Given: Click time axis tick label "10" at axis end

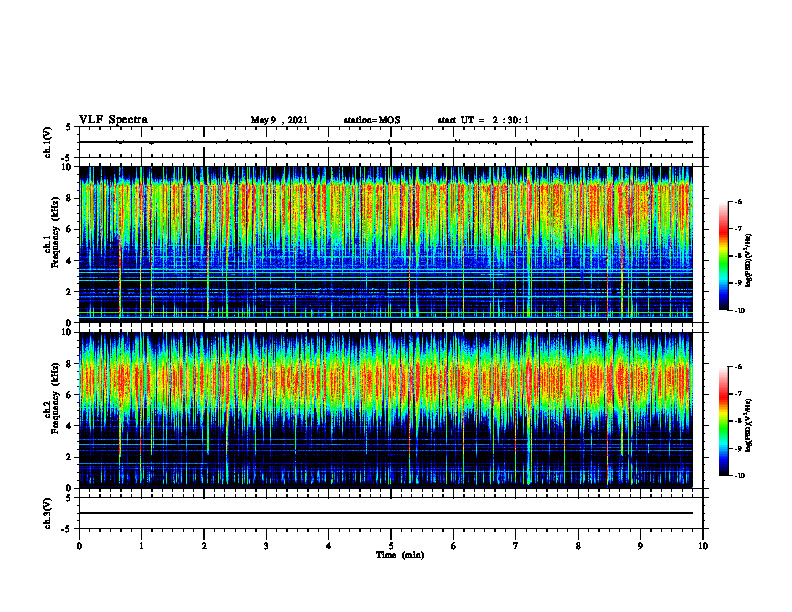Looking at the screenshot, I should 703,546.
